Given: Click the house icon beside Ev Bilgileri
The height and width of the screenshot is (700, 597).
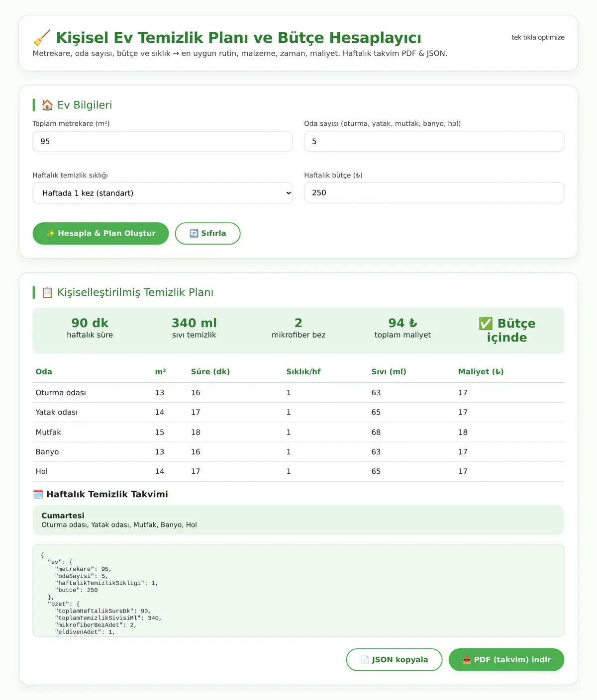Looking at the screenshot, I should click(x=47, y=105).
